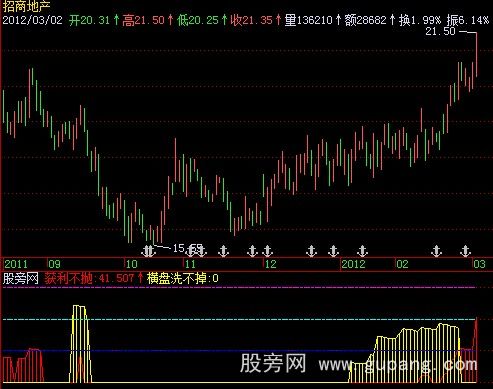Click the 02 month label on time axis

(402, 264)
